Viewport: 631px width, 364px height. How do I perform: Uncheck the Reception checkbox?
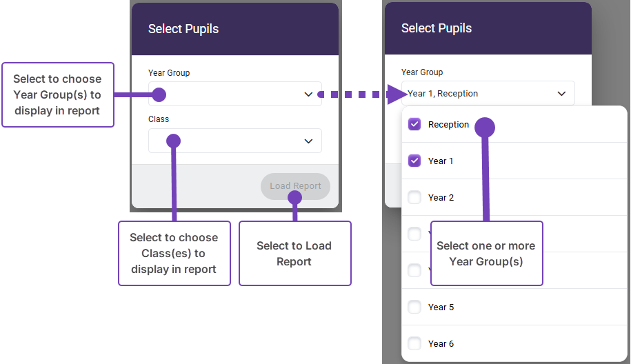click(x=414, y=125)
